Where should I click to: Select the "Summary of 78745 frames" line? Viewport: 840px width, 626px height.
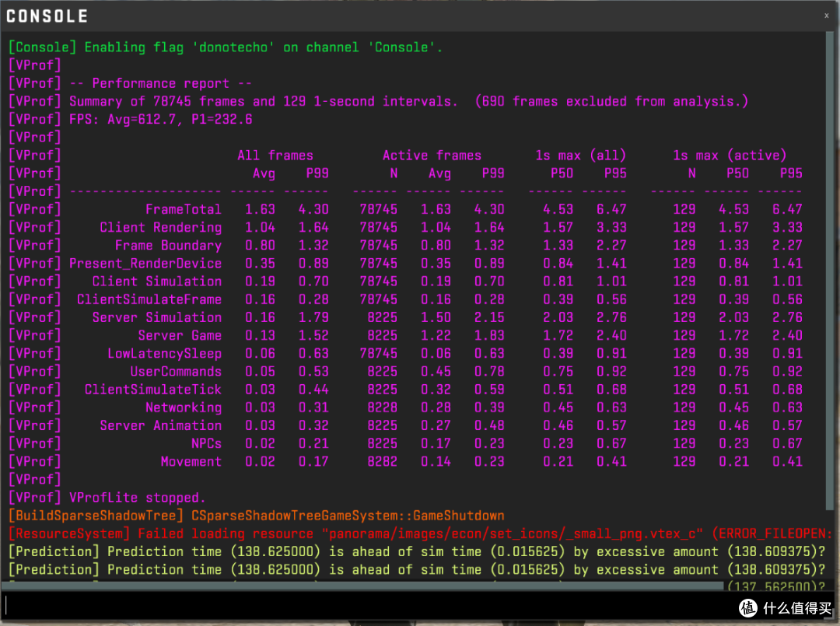(378, 101)
